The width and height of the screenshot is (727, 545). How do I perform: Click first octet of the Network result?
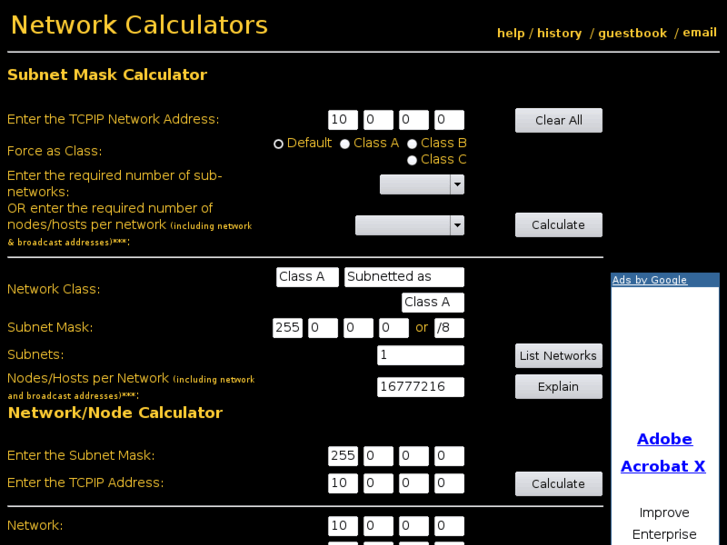click(x=343, y=526)
